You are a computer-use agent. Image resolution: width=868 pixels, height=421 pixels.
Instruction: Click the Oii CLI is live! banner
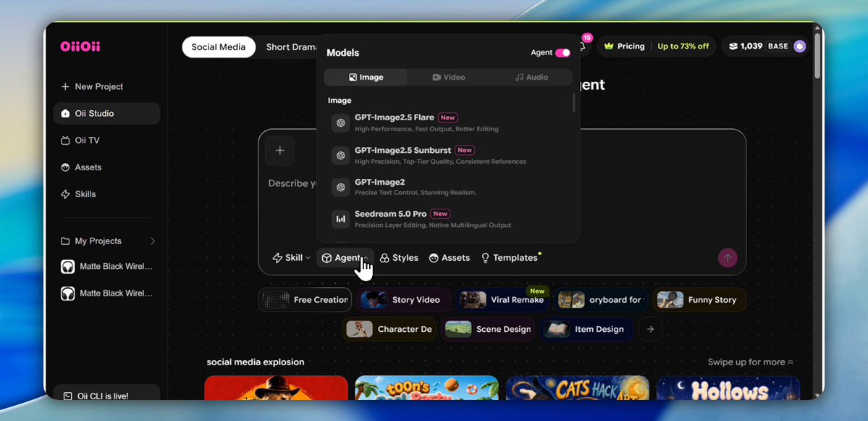tap(106, 392)
